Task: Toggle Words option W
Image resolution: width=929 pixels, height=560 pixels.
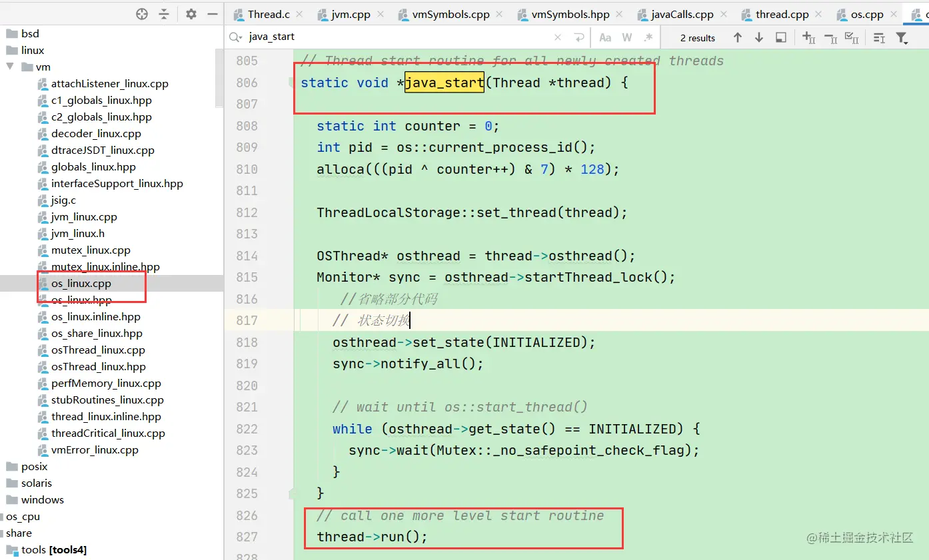Action: (627, 38)
